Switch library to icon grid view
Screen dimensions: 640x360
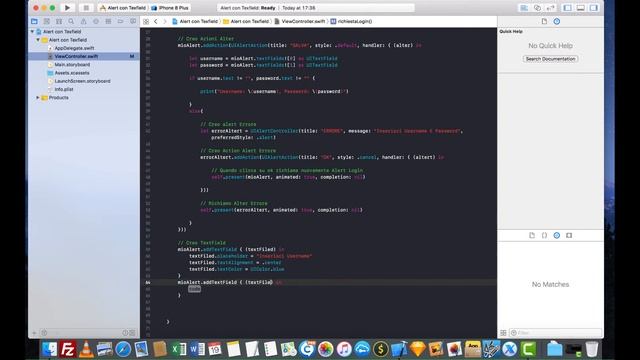point(503,333)
